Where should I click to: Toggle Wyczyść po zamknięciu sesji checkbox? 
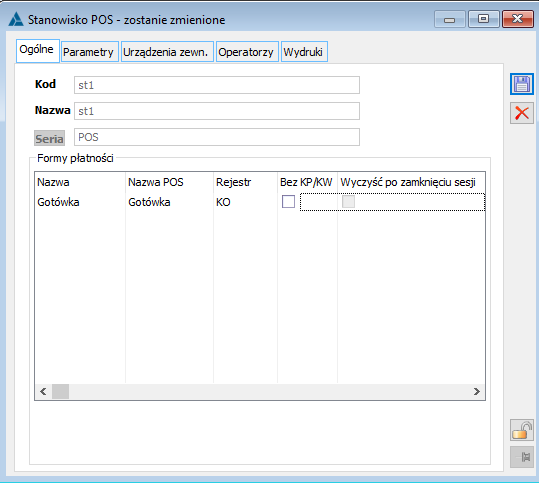(x=348, y=201)
